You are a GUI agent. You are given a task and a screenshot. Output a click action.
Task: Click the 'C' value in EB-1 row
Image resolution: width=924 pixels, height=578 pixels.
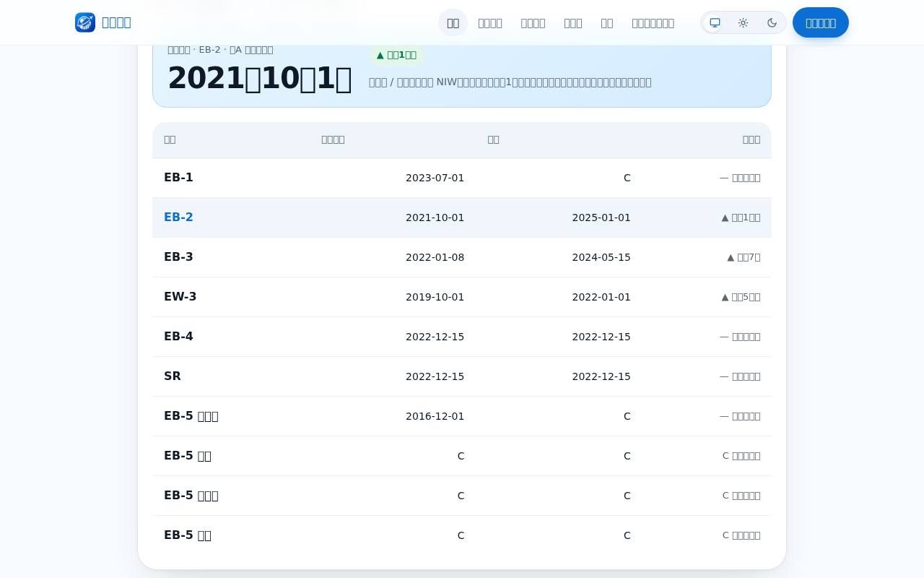point(627,178)
